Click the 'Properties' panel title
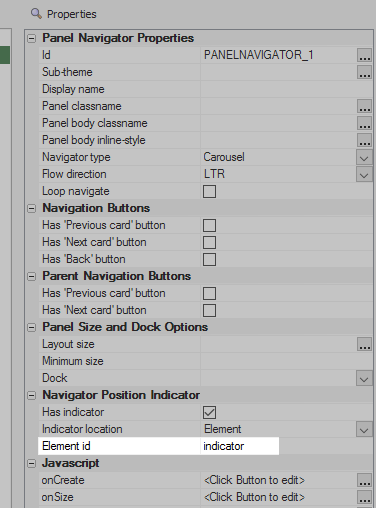The width and height of the screenshot is (376, 508). (72, 14)
